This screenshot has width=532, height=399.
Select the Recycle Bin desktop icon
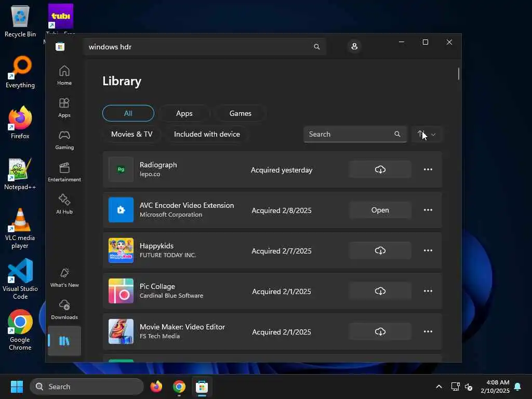pyautogui.click(x=20, y=22)
